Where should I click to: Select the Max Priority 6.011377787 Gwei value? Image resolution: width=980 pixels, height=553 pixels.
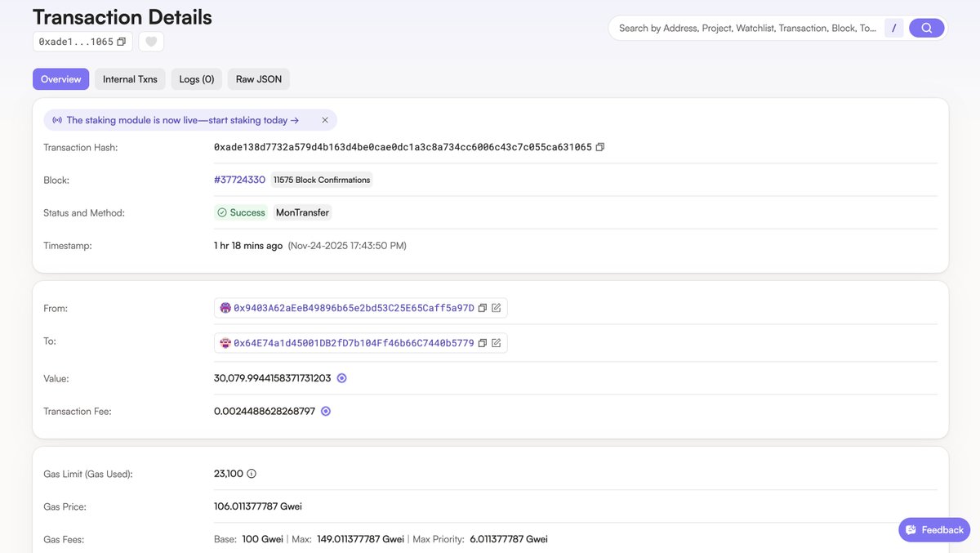point(510,539)
